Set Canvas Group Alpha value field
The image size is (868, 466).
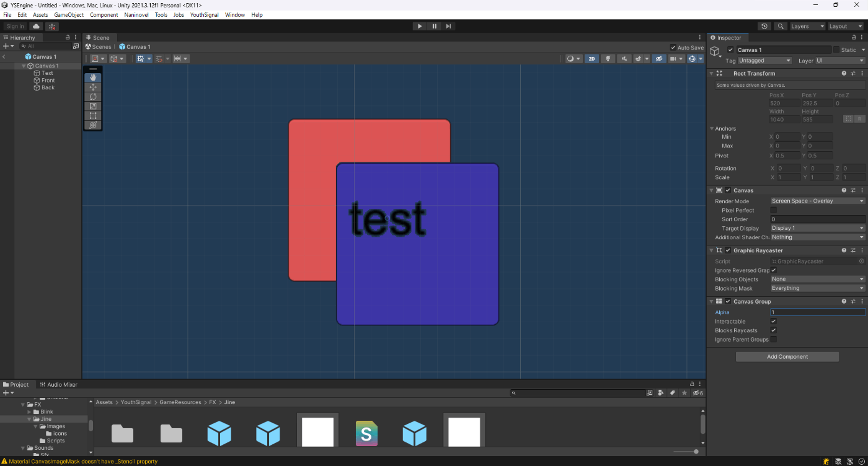coord(817,312)
